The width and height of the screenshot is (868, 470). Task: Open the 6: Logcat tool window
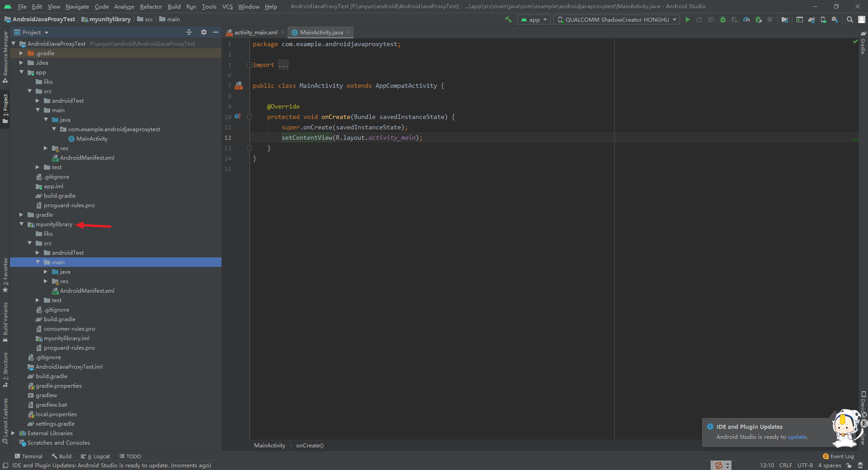click(x=95, y=456)
